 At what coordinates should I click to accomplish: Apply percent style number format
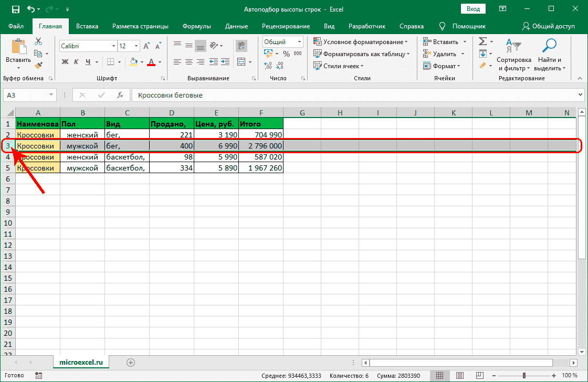(x=286, y=54)
